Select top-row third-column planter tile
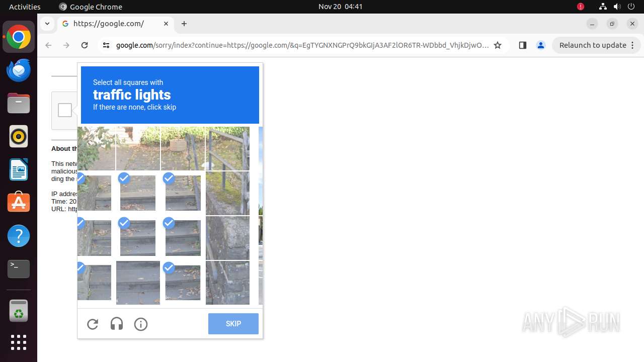The width and height of the screenshot is (644, 362). pos(183,148)
